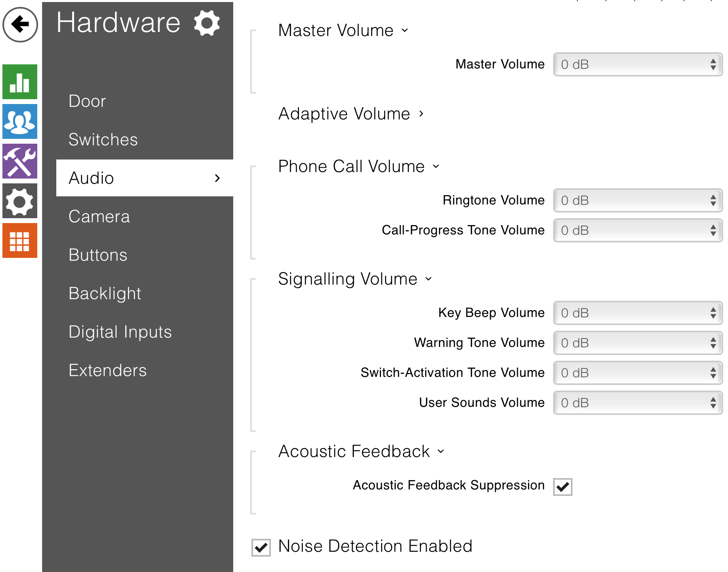728x572 pixels.
Task: Disable the Noise Detection Enabled checkbox
Action: click(x=261, y=547)
